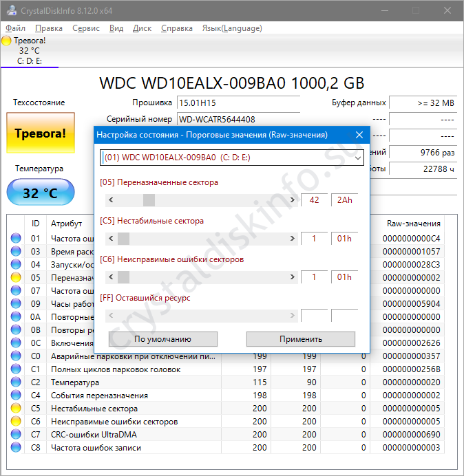Open the Диск menu

[142, 28]
